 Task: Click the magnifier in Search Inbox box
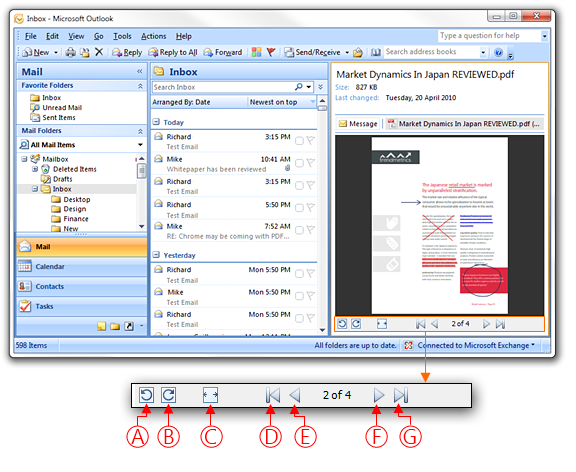pos(299,87)
